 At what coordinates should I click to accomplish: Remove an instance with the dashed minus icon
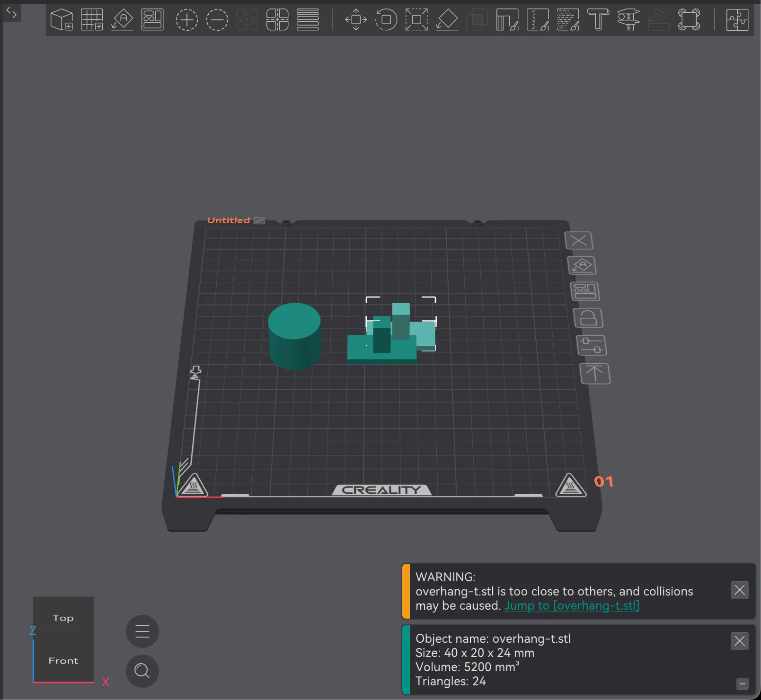tap(217, 20)
